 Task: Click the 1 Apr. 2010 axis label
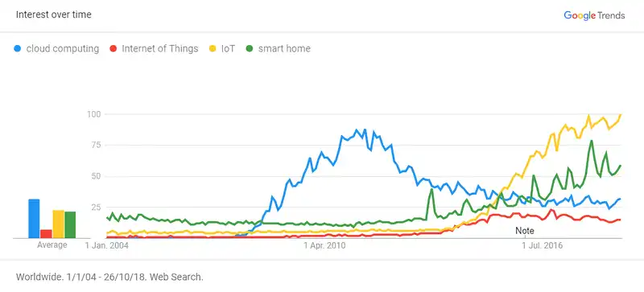point(324,245)
